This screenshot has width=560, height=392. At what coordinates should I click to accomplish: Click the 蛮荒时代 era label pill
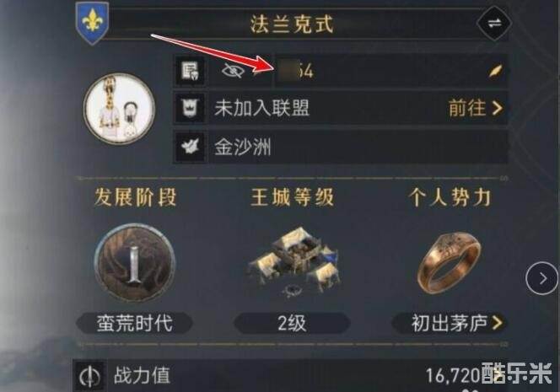pos(134,323)
